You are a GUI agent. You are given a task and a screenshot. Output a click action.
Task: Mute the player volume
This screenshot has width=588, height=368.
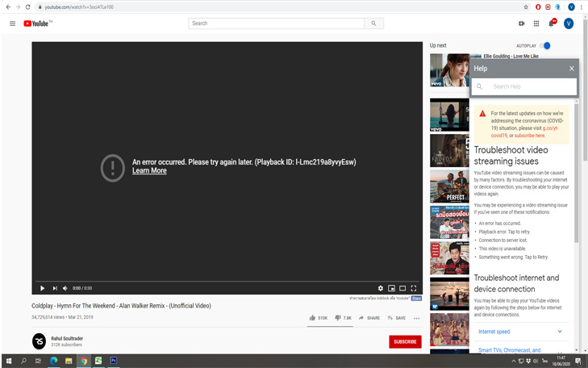[65, 288]
